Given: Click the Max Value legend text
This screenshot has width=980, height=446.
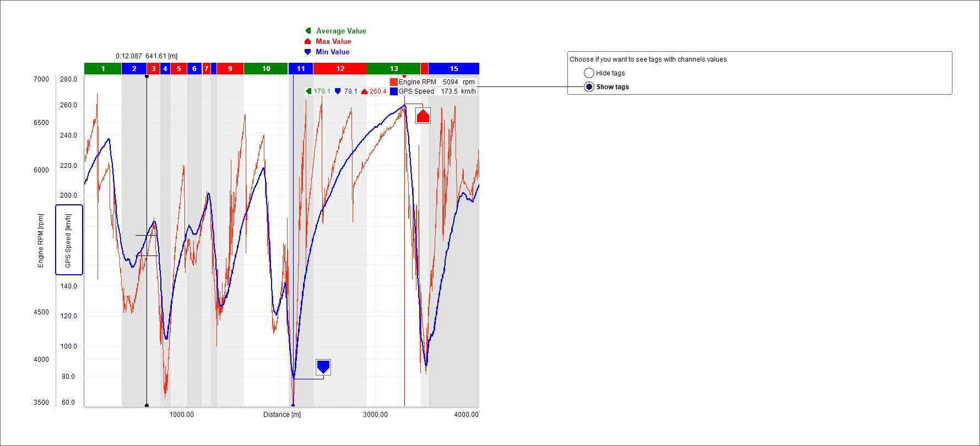Looking at the screenshot, I should coord(333,41).
